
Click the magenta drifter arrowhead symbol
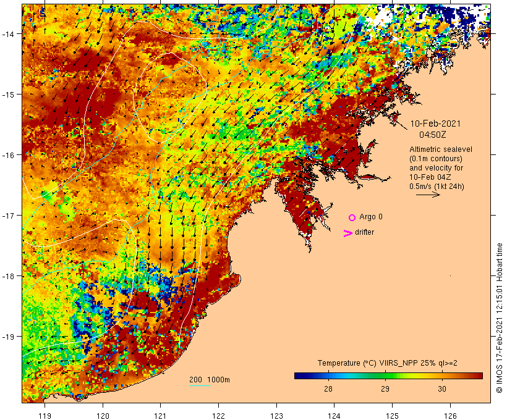pyautogui.click(x=348, y=233)
